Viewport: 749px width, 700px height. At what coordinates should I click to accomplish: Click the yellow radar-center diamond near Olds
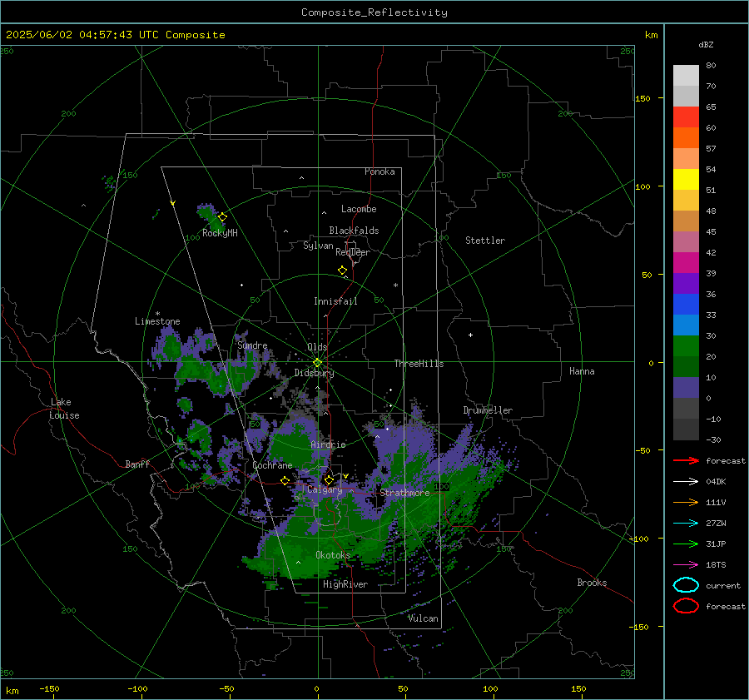point(317,363)
